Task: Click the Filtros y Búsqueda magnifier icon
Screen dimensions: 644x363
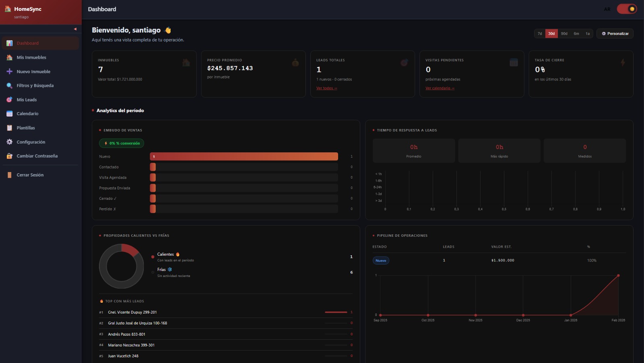Action: (x=9, y=85)
